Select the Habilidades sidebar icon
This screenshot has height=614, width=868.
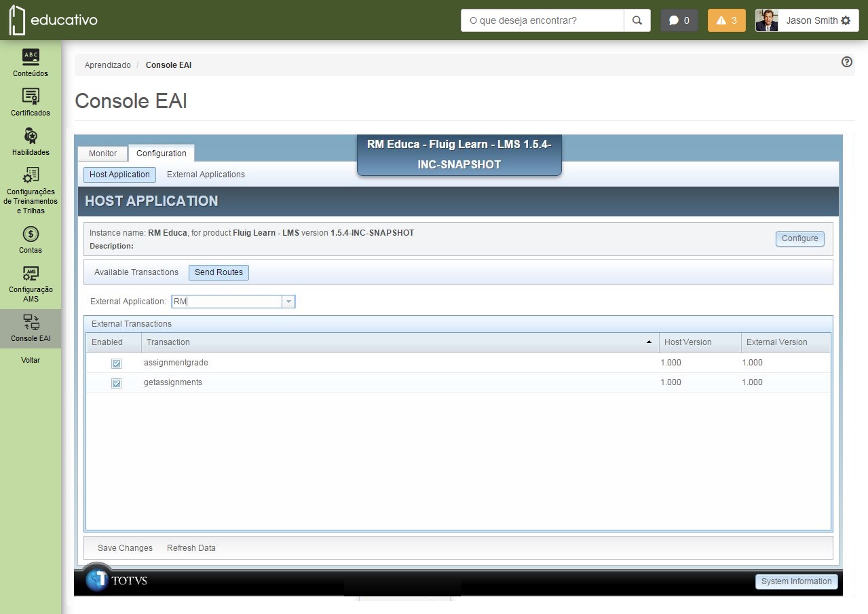(31, 135)
